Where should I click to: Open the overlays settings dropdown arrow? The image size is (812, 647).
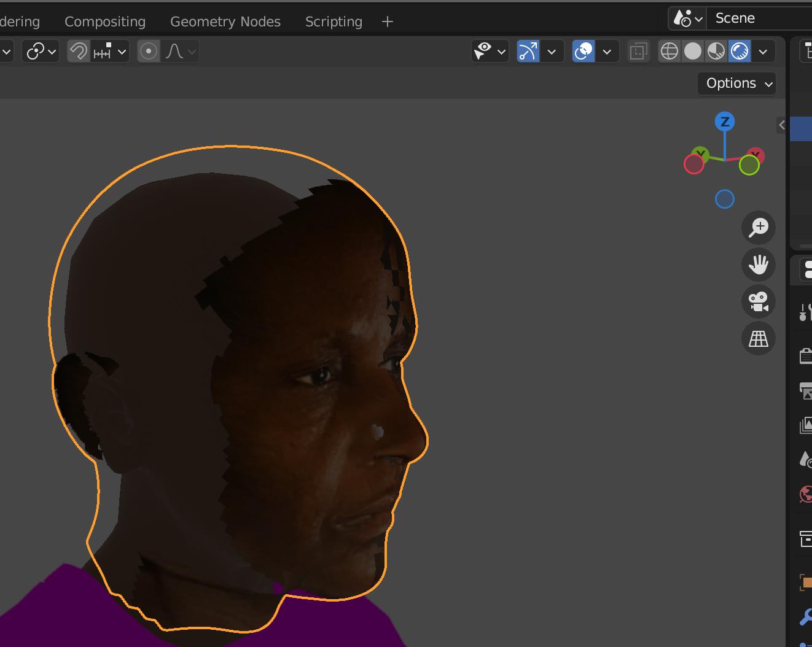[607, 52]
